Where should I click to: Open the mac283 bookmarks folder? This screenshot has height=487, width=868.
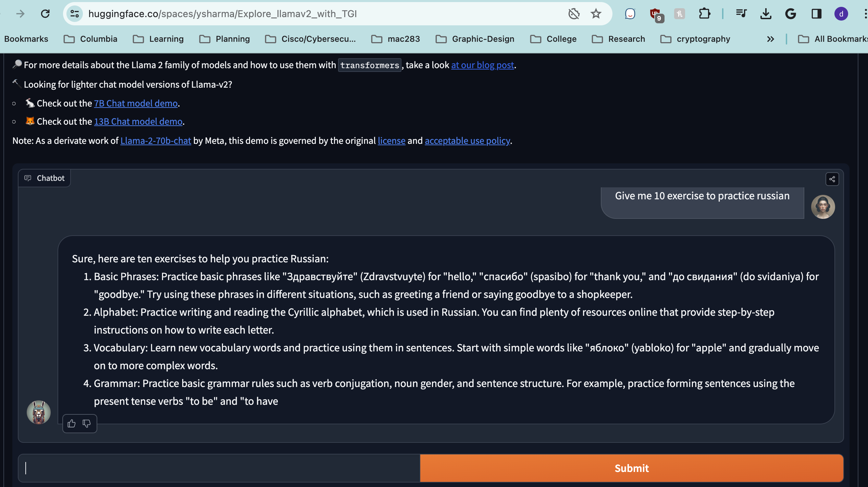[396, 39]
